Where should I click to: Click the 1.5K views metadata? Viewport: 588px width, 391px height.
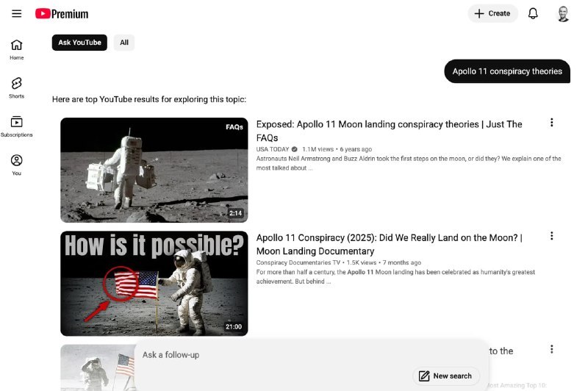(361, 262)
